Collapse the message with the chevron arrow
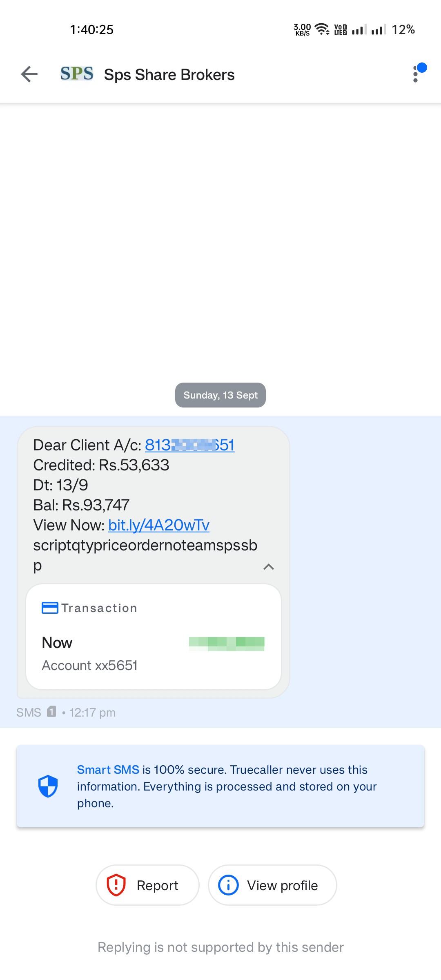 tap(268, 567)
